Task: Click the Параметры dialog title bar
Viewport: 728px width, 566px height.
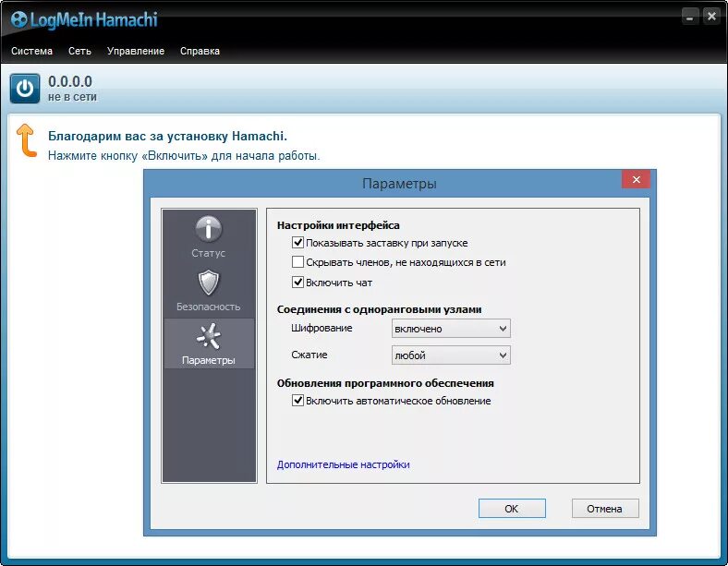Action: tap(399, 183)
